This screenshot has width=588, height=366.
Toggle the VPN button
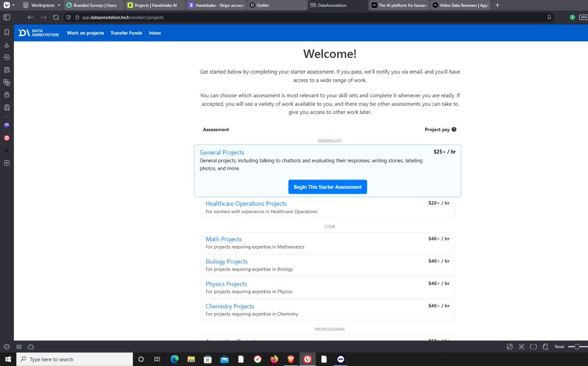click(x=584, y=17)
